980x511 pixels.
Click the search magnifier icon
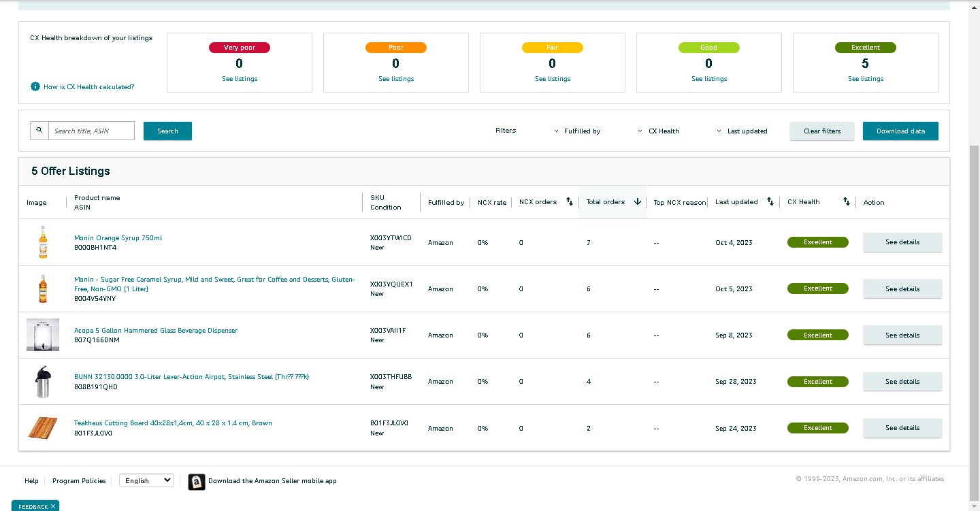(39, 131)
